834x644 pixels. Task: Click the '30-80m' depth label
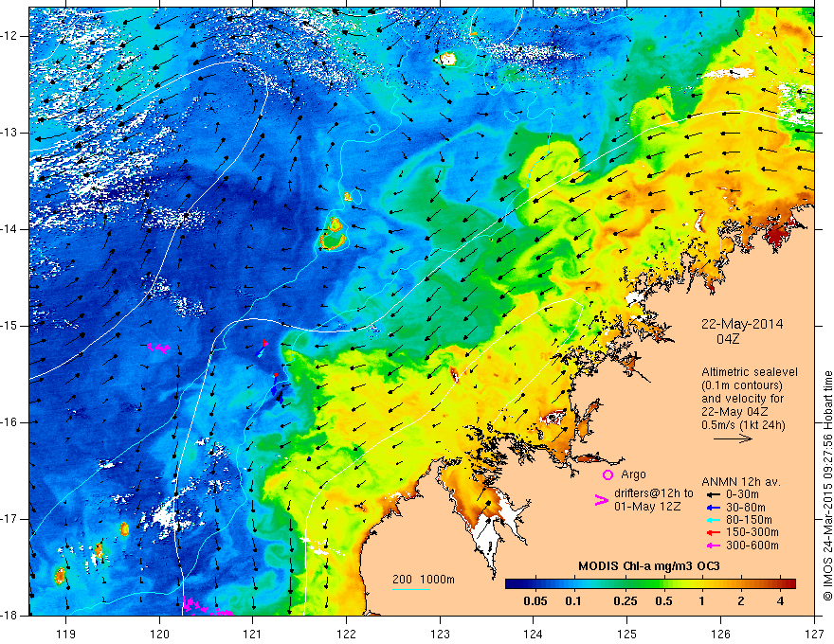pyautogui.click(x=746, y=508)
